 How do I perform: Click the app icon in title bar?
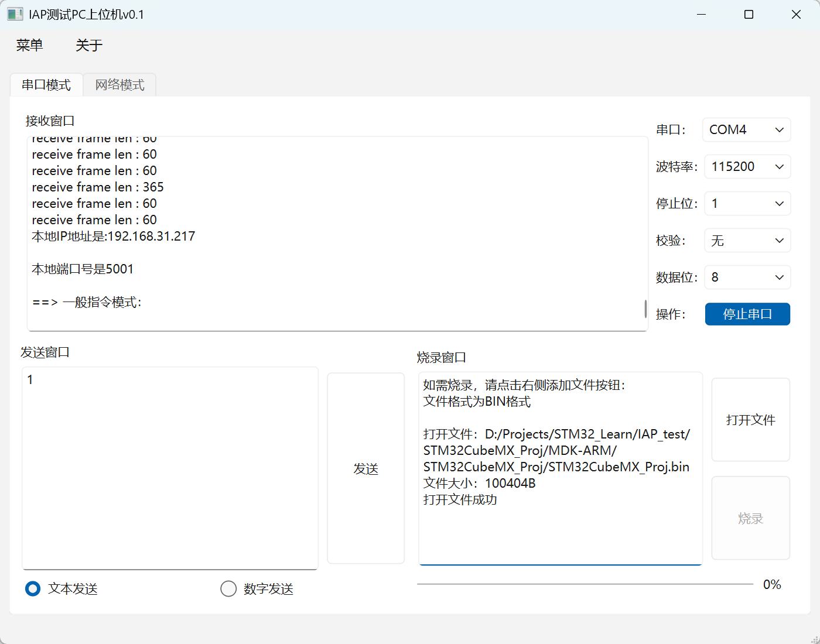[x=15, y=14]
